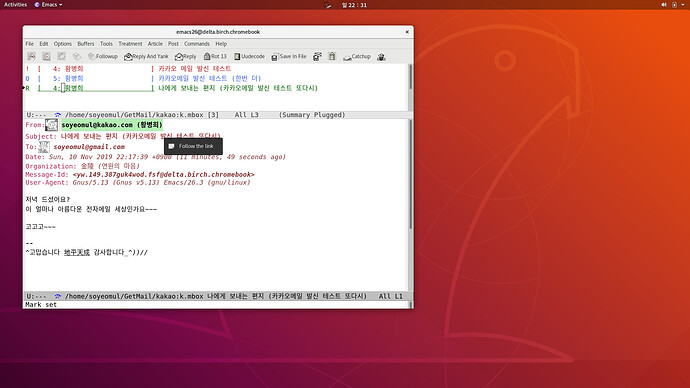Screen dimensions: 690x388
Task: Click the Subject header line
Action: (123, 136)
